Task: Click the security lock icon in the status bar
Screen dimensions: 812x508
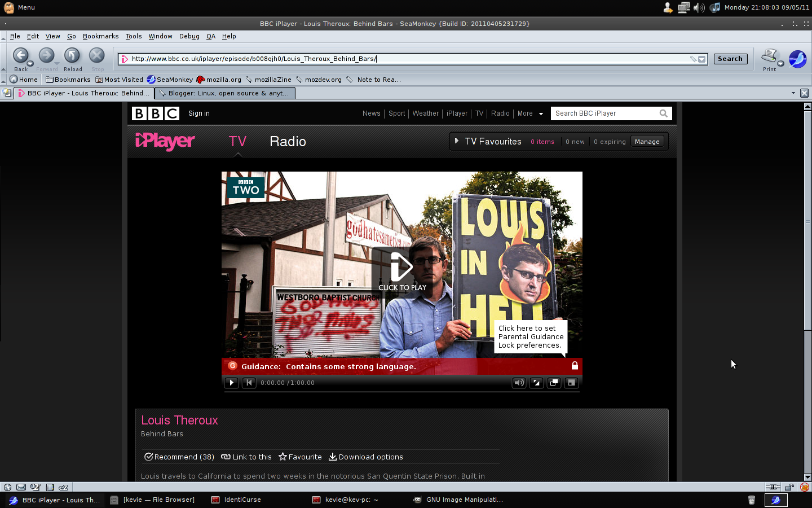Action: [789, 487]
